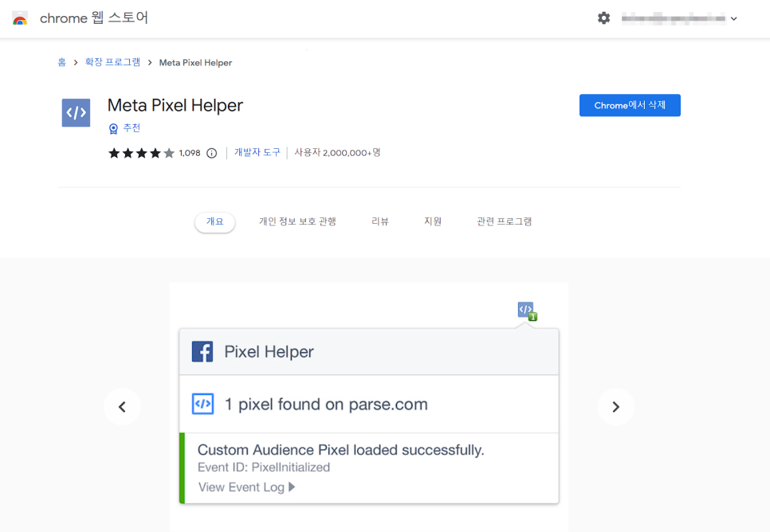Image resolution: width=770 pixels, height=532 pixels.
Task: Click the Chrome에서 삭제 button
Action: (x=630, y=105)
